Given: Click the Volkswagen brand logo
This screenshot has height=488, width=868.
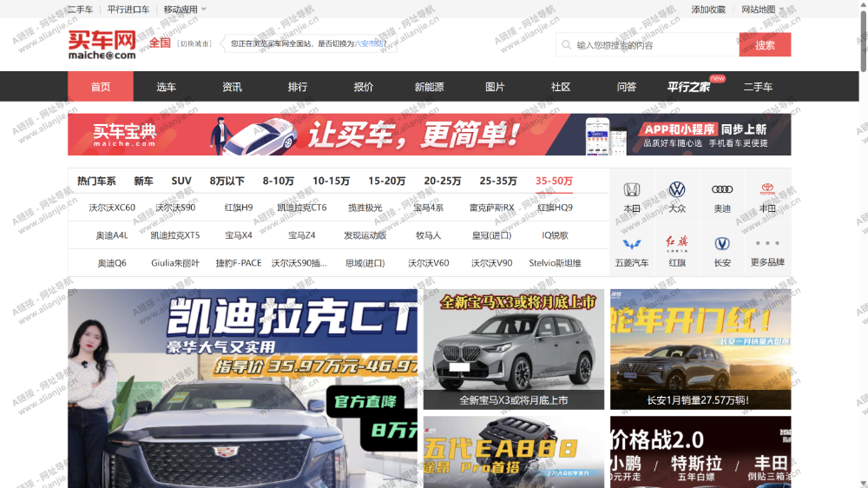Looking at the screenshot, I should point(677,190).
